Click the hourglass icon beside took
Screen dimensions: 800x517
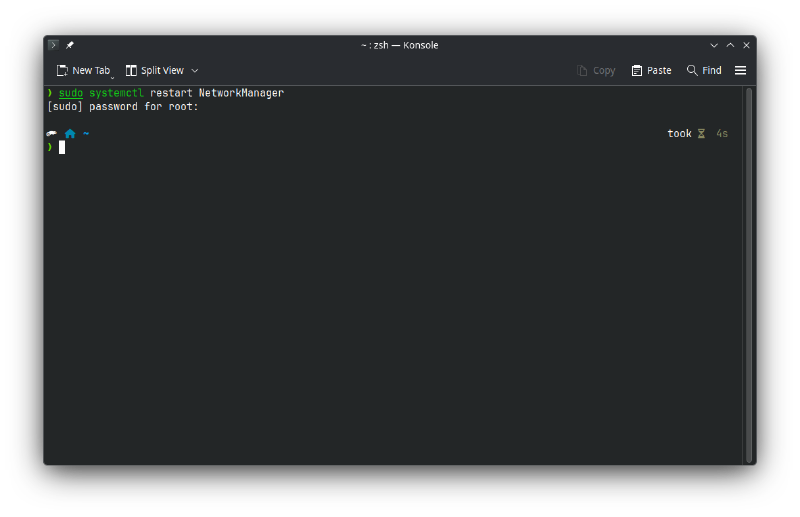701,133
